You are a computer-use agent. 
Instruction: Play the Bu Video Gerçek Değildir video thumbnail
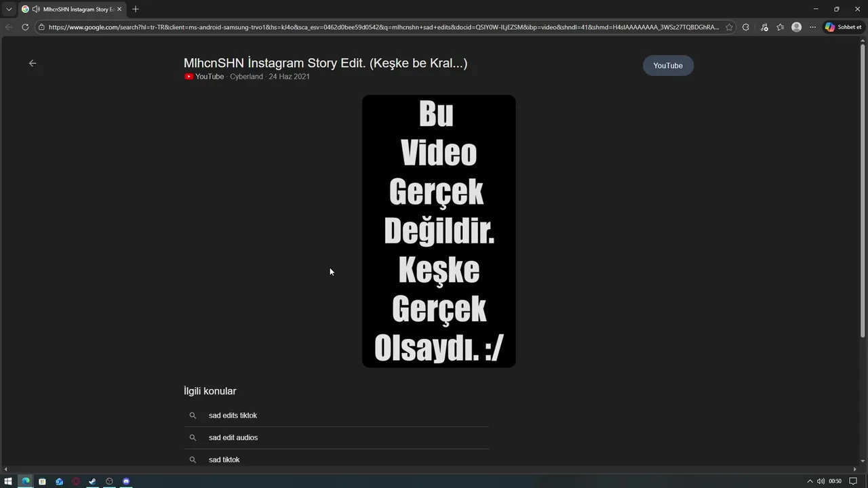coord(439,231)
